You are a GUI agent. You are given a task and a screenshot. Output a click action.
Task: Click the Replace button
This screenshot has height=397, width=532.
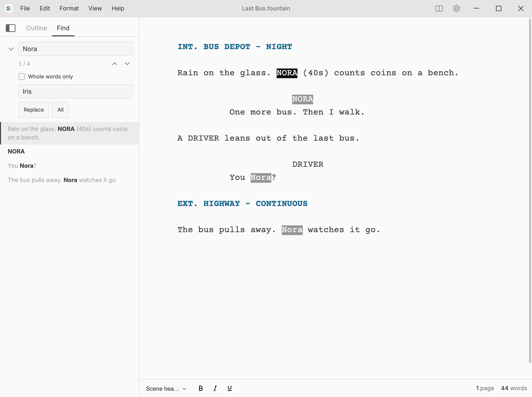pyautogui.click(x=34, y=110)
